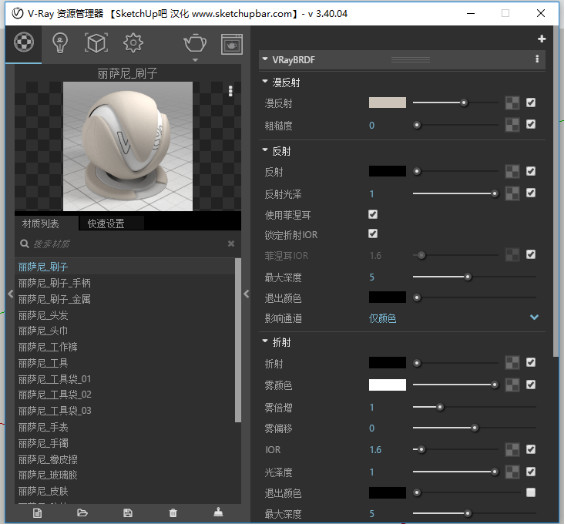Open the 漫反射 beige color swatch
565x525 pixels.
click(387, 103)
